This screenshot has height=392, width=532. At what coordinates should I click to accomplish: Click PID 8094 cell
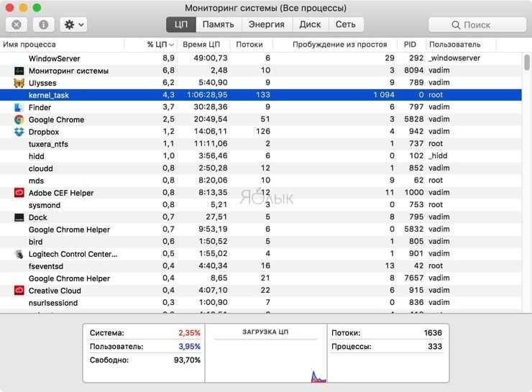click(x=413, y=70)
